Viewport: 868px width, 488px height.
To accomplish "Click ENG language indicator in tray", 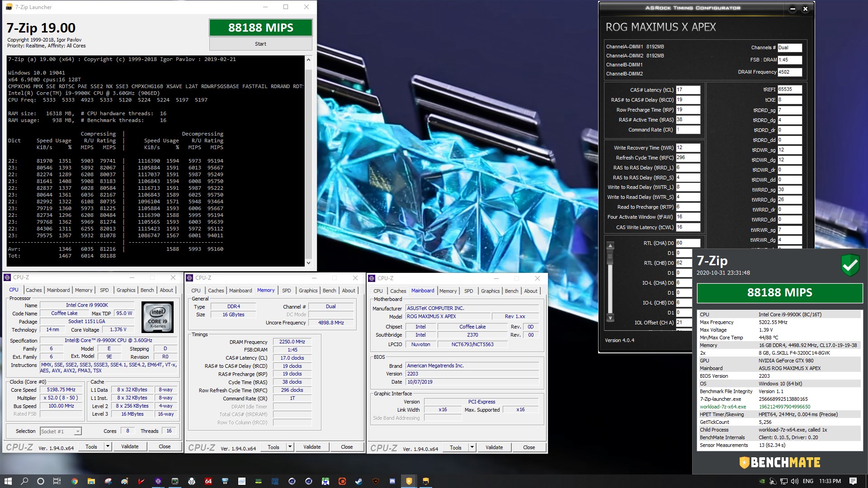I will [x=808, y=481].
